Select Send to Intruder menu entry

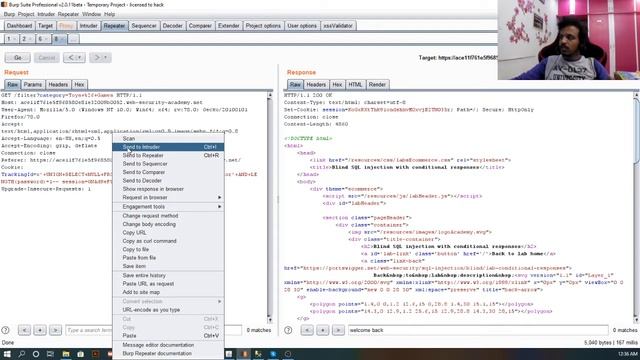pos(168,147)
